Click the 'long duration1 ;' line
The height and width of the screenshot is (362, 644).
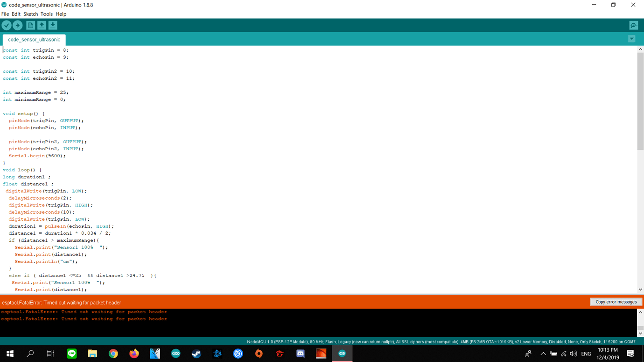tap(27, 177)
